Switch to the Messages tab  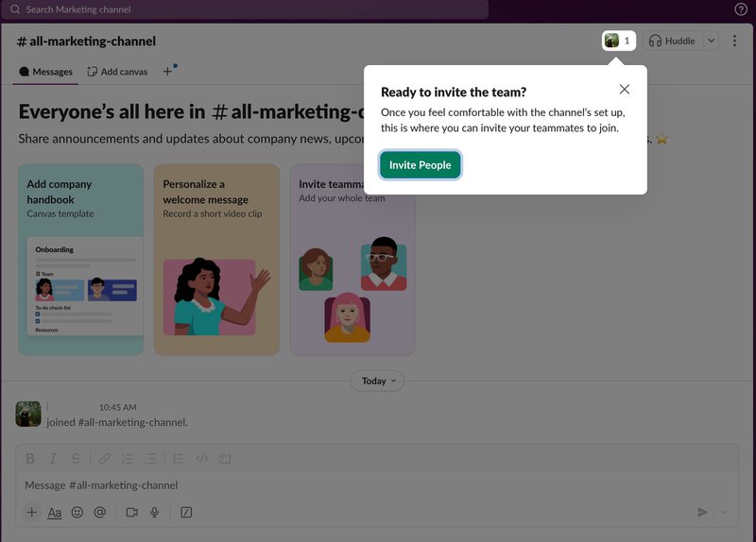45,72
